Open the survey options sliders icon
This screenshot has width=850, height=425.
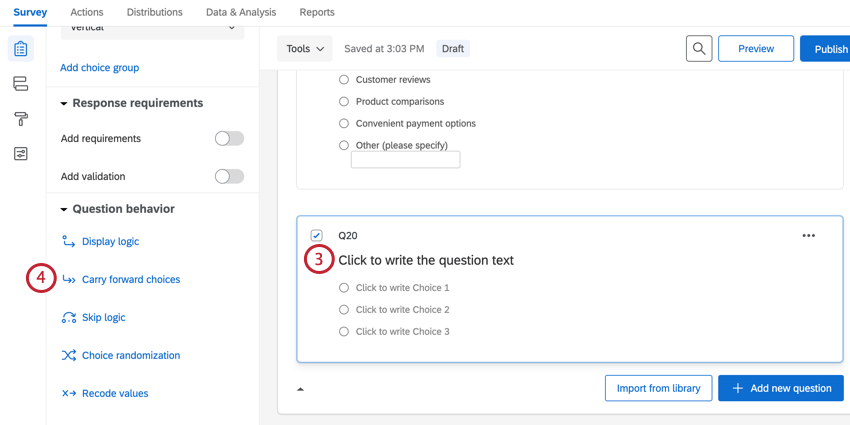point(21,154)
